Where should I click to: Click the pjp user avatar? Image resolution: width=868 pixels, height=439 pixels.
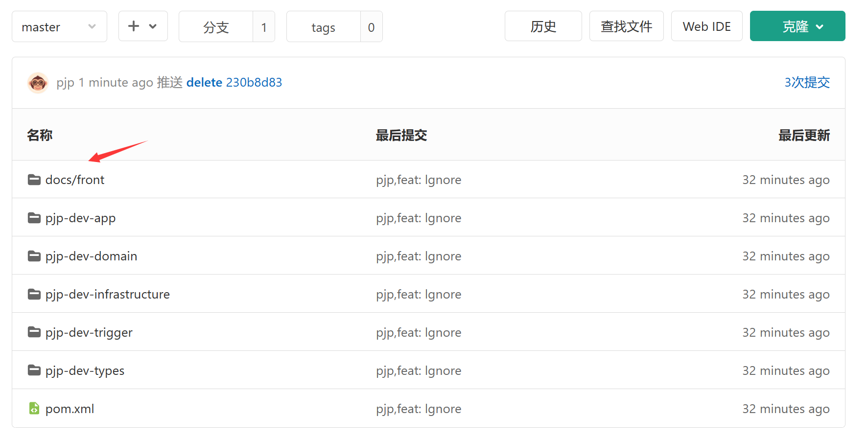point(38,83)
